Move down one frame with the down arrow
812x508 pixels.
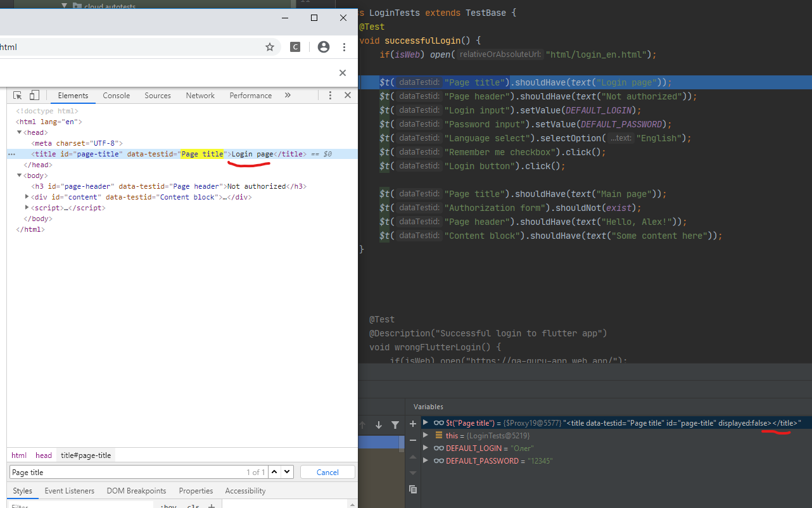[x=379, y=425]
